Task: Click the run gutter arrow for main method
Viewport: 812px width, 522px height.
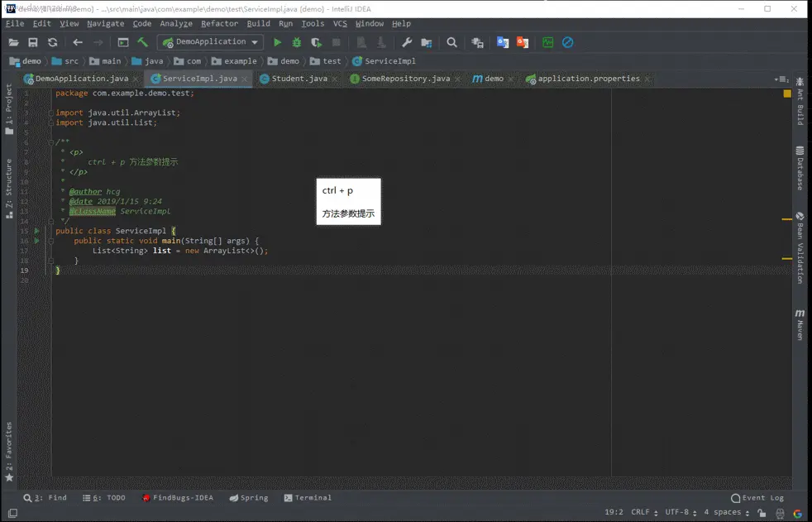Action: tap(36, 241)
